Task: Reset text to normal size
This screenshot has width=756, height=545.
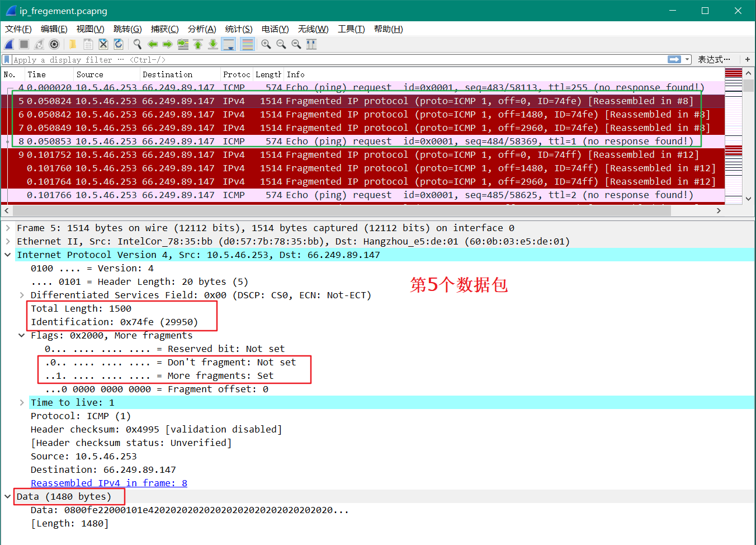Action: pos(296,44)
